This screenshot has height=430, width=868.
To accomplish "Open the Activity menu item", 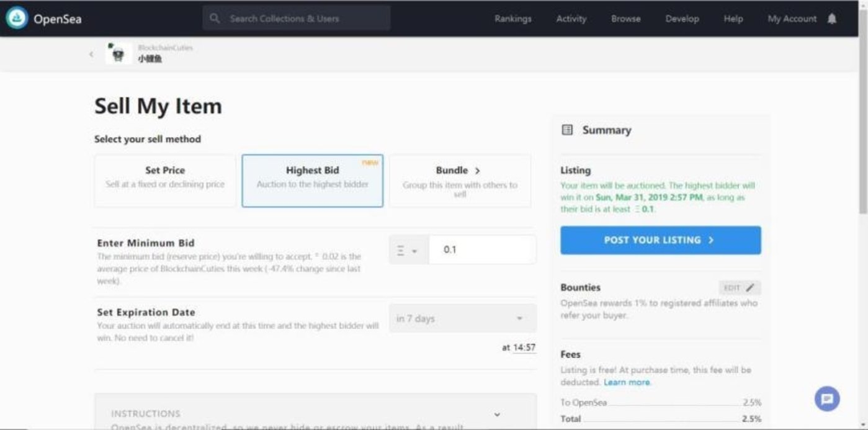I will [571, 19].
